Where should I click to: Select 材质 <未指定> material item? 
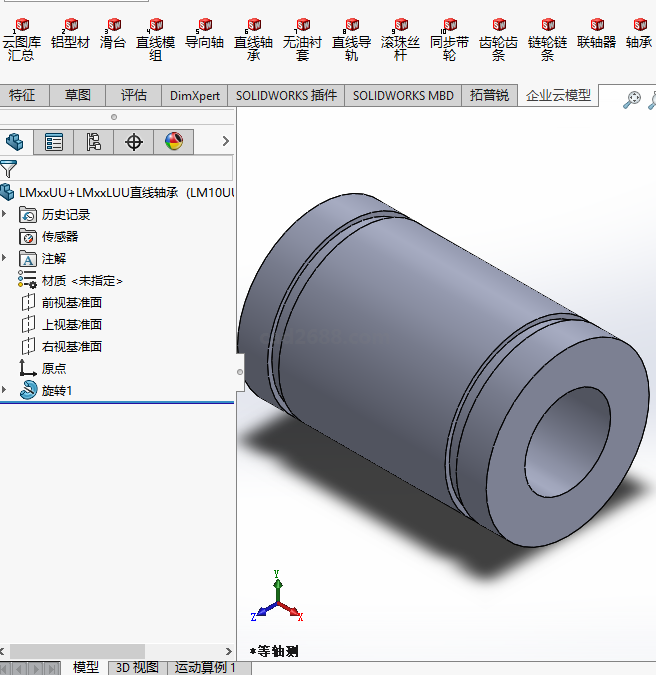[x=82, y=281]
